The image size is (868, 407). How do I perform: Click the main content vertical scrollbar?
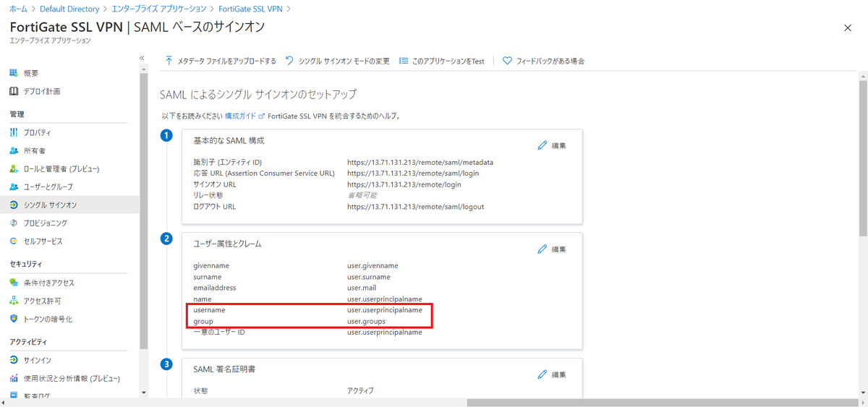click(x=863, y=159)
